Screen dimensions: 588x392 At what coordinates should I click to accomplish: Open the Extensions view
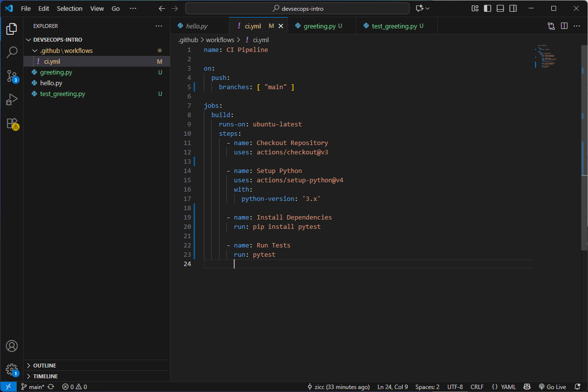click(x=12, y=123)
